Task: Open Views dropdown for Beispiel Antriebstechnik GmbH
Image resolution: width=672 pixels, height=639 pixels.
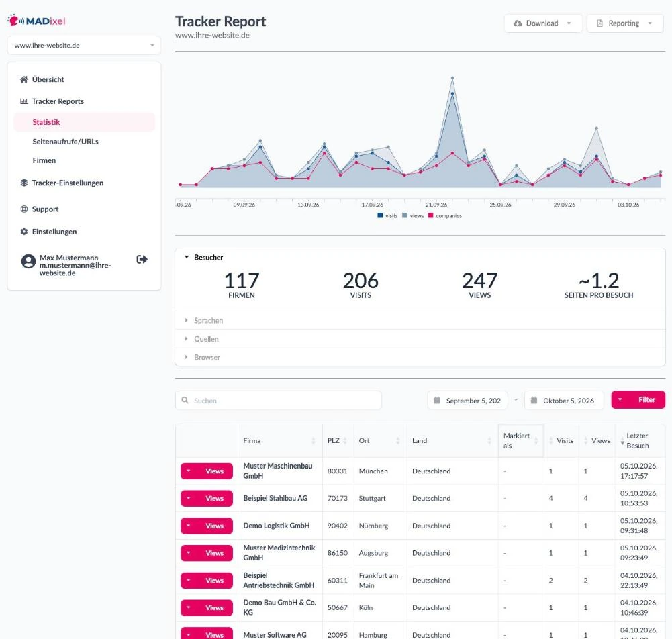Action: (207, 581)
